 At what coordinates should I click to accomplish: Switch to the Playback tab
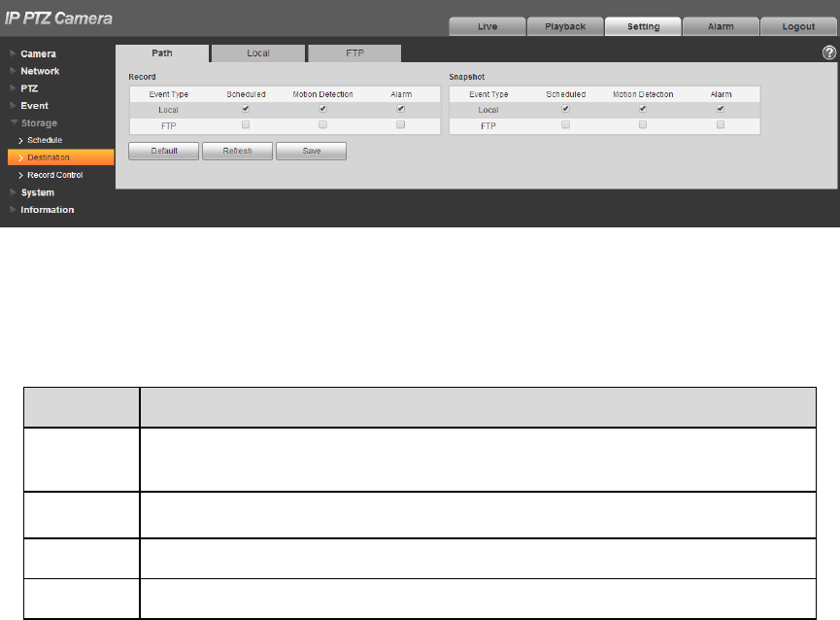pyautogui.click(x=565, y=26)
